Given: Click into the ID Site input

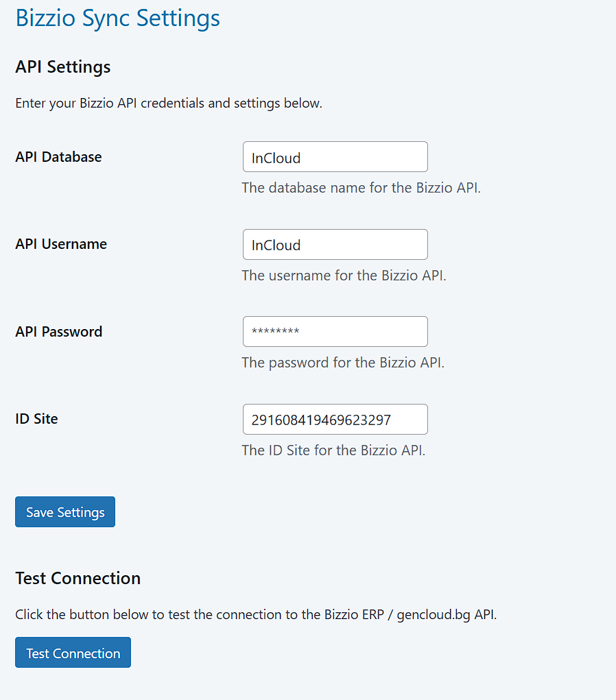Looking at the screenshot, I should coord(335,420).
